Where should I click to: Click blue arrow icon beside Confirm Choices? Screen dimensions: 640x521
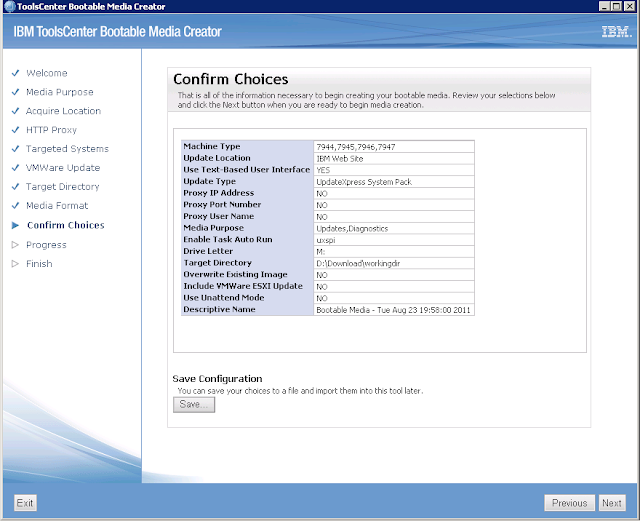(x=16, y=225)
